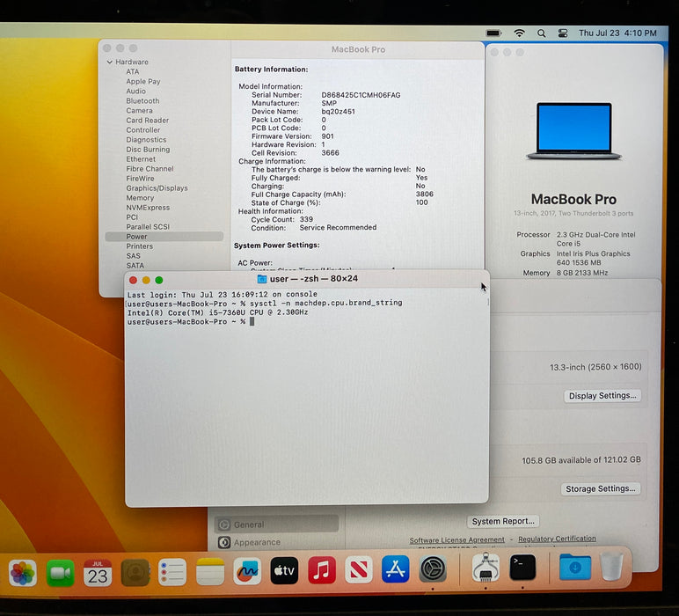Viewport: 679px width, 616px height.
Task: Click the Display Settings... button
Action: (x=602, y=395)
